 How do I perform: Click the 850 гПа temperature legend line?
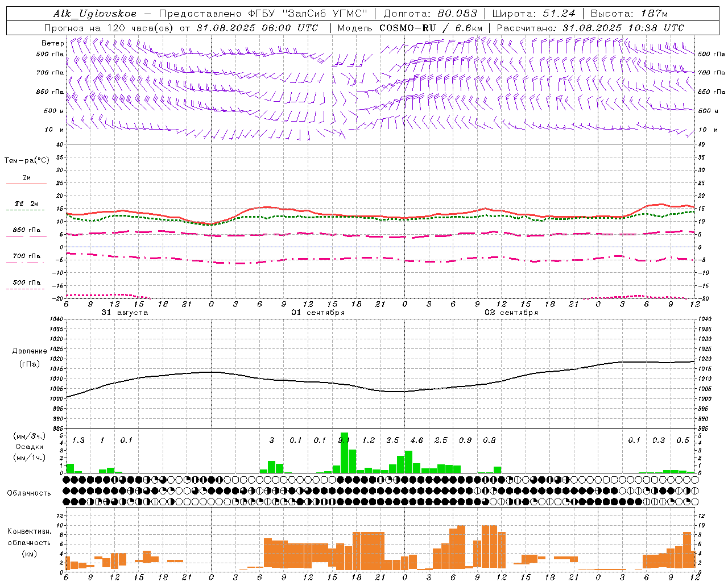(26, 236)
